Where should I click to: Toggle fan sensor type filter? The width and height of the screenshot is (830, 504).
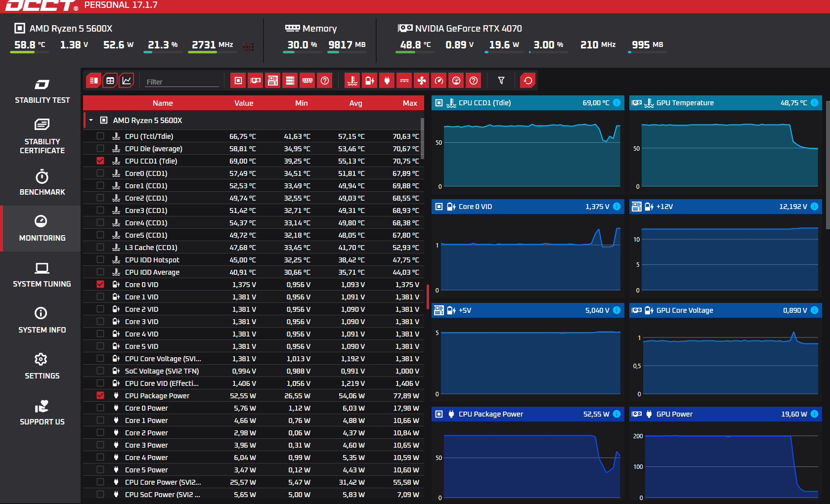422,81
